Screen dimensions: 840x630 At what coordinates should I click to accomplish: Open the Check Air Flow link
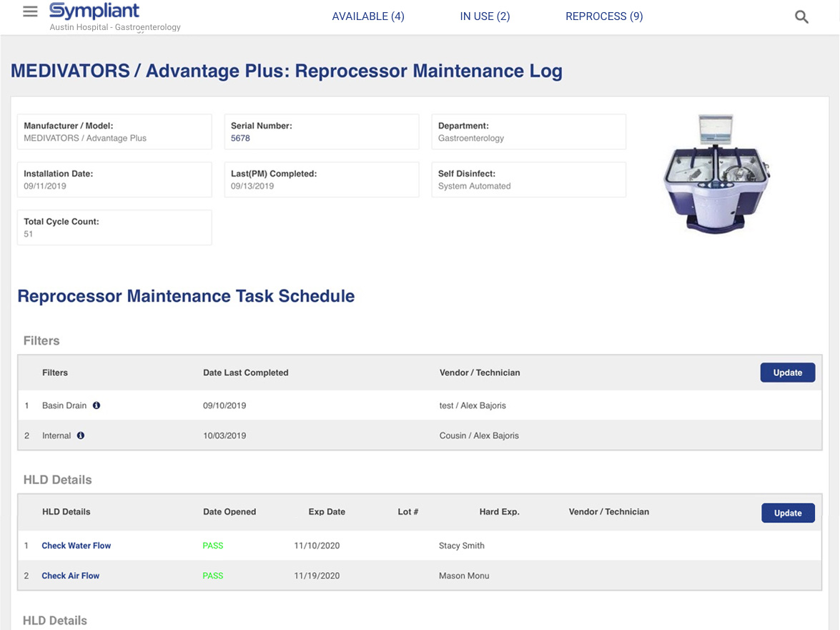[71, 576]
